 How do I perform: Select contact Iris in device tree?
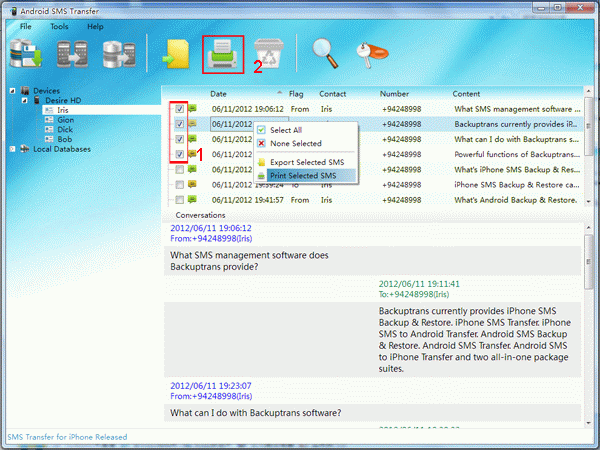point(63,110)
